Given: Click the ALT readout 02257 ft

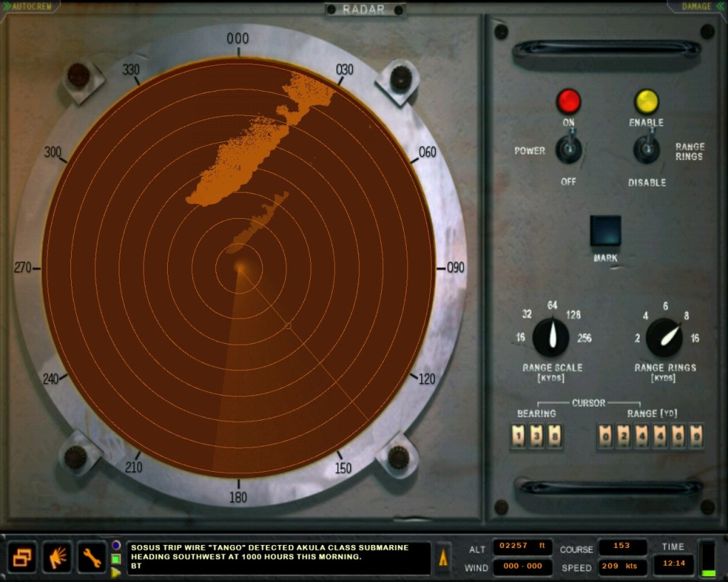Looking at the screenshot, I should pyautogui.click(x=522, y=546).
